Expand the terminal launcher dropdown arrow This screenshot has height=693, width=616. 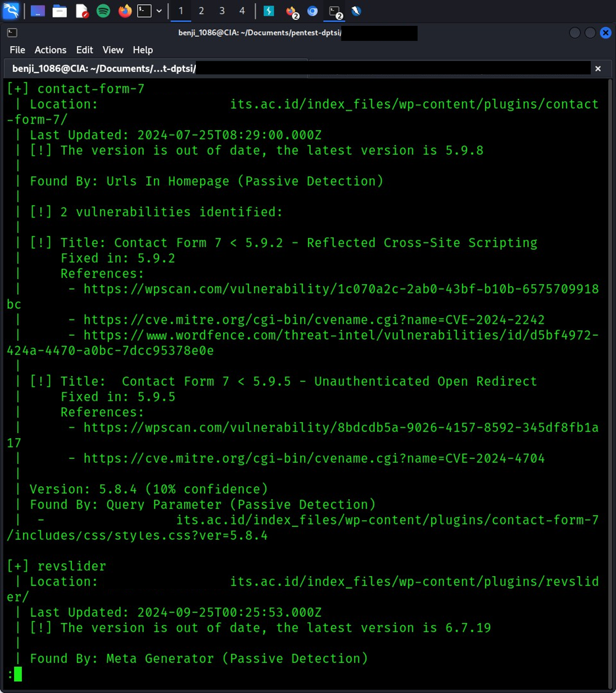[159, 11]
